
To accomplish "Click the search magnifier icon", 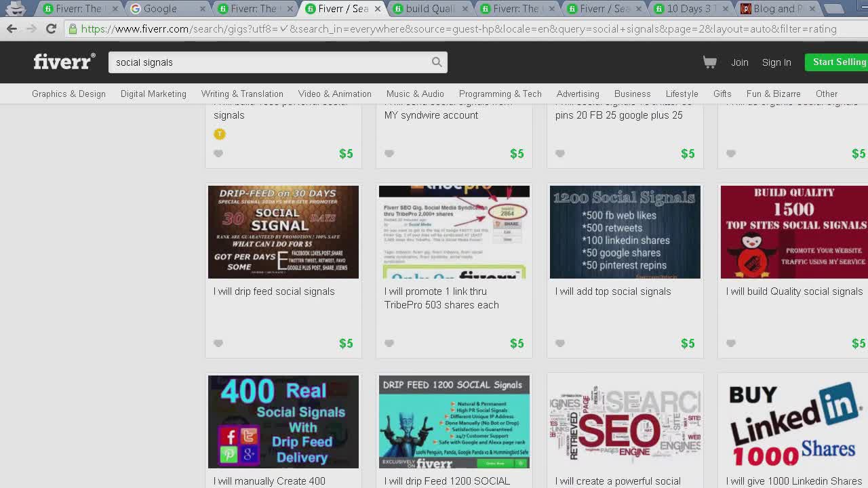I will click(x=437, y=62).
